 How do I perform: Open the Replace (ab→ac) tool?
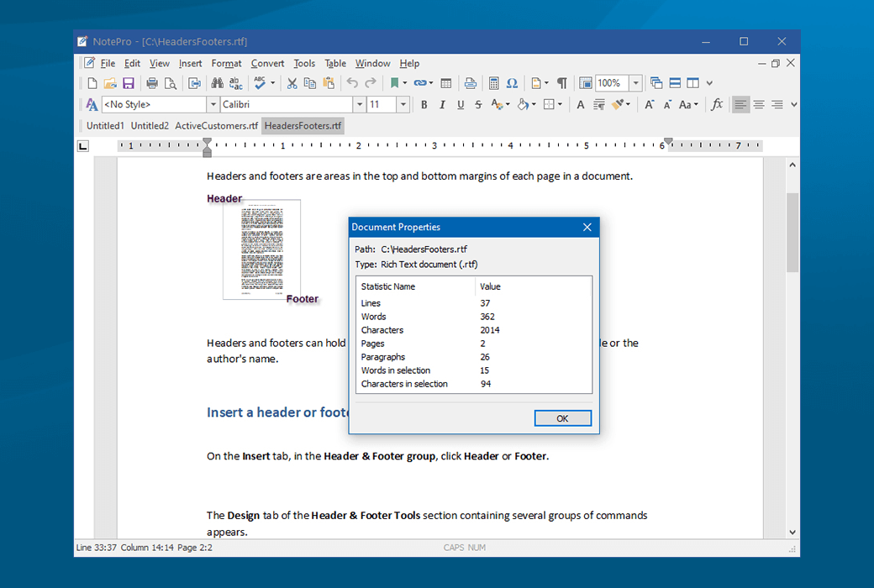(x=236, y=84)
